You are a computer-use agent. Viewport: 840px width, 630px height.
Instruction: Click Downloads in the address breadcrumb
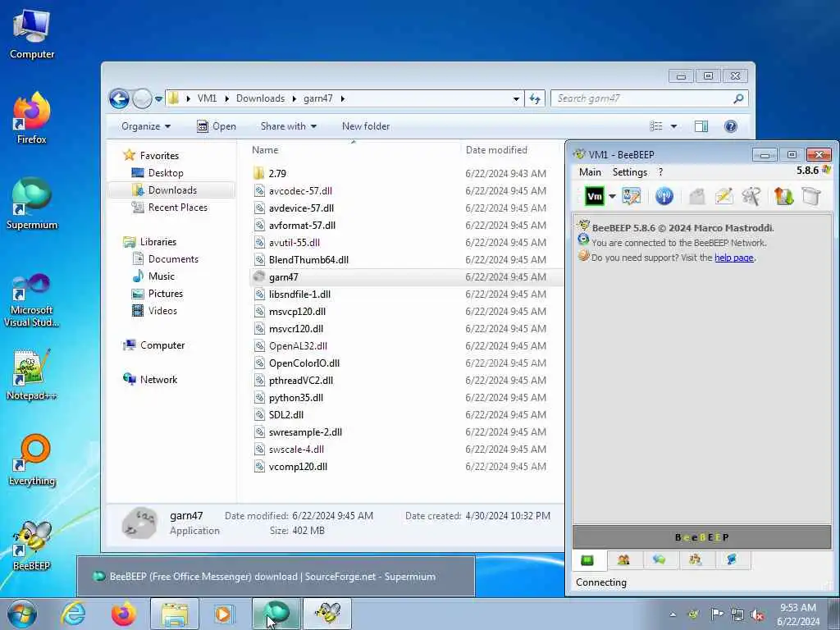[260, 98]
